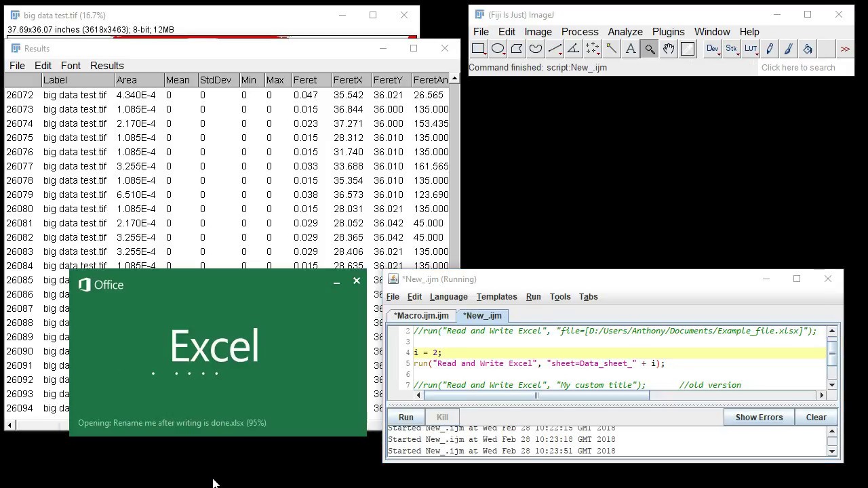Click the Clear button
This screenshot has height=488, width=868.
pyautogui.click(x=816, y=418)
